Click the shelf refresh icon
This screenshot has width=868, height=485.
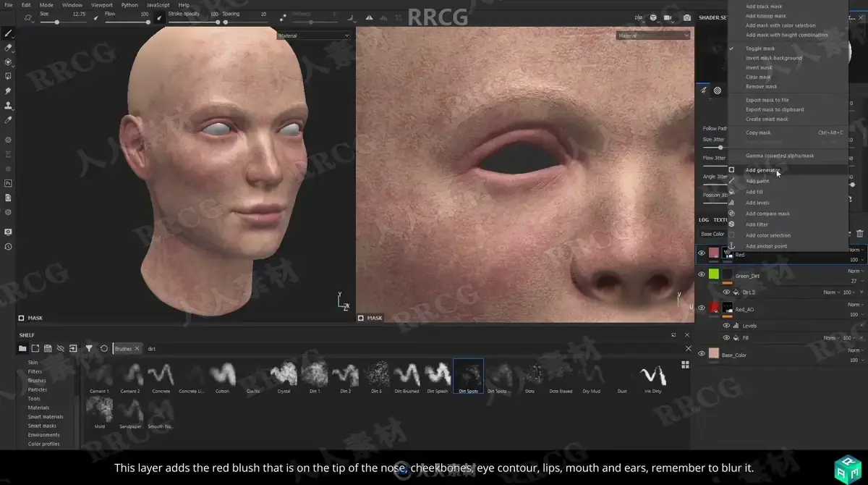(104, 348)
